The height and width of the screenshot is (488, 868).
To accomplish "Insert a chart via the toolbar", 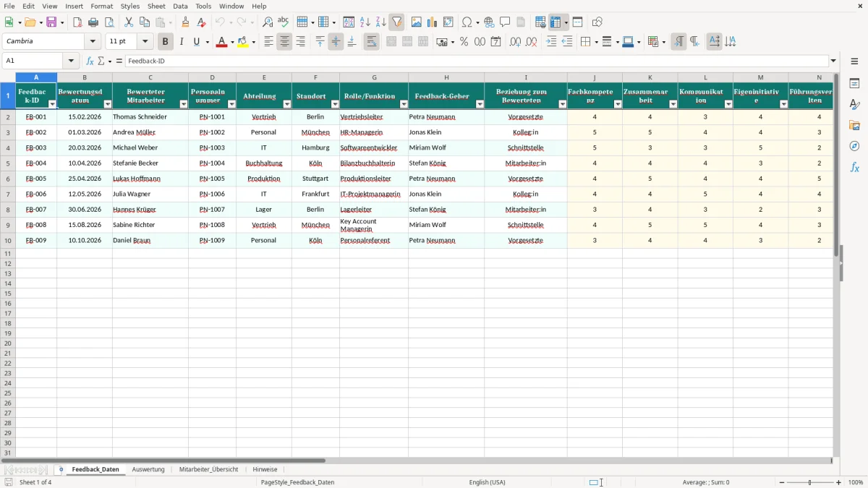I will [x=432, y=22].
